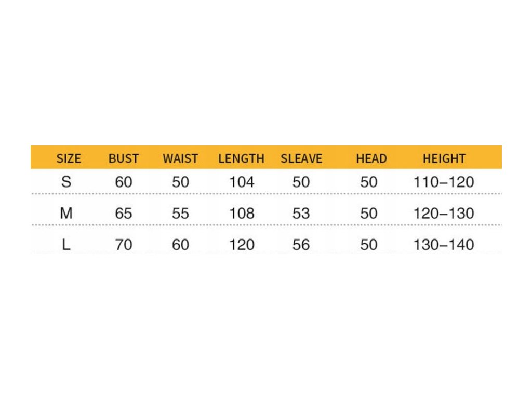Select length value 104 in S row
Image resolution: width=532 pixels, height=399 pixels.
tap(242, 182)
